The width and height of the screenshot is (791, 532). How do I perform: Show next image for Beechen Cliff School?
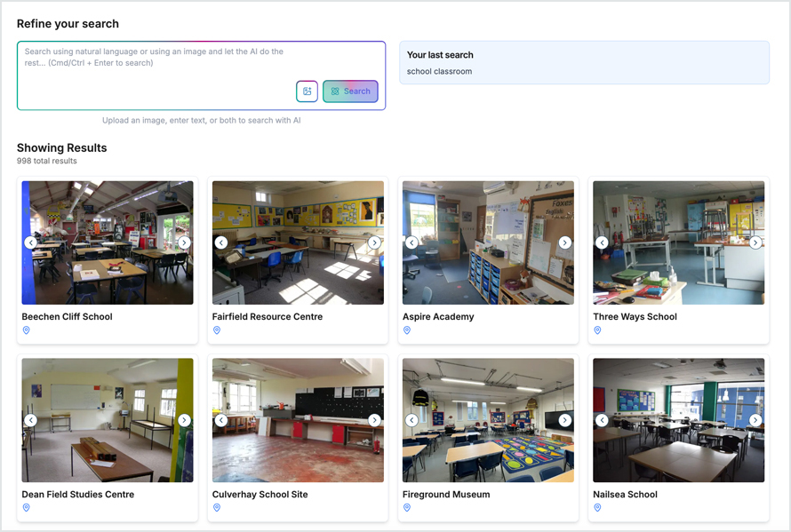click(x=184, y=242)
